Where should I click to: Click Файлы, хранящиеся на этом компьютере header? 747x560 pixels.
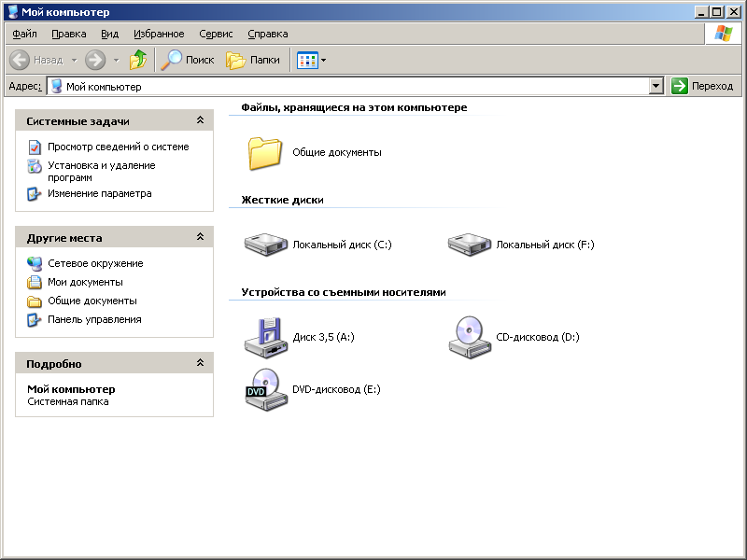click(x=354, y=107)
